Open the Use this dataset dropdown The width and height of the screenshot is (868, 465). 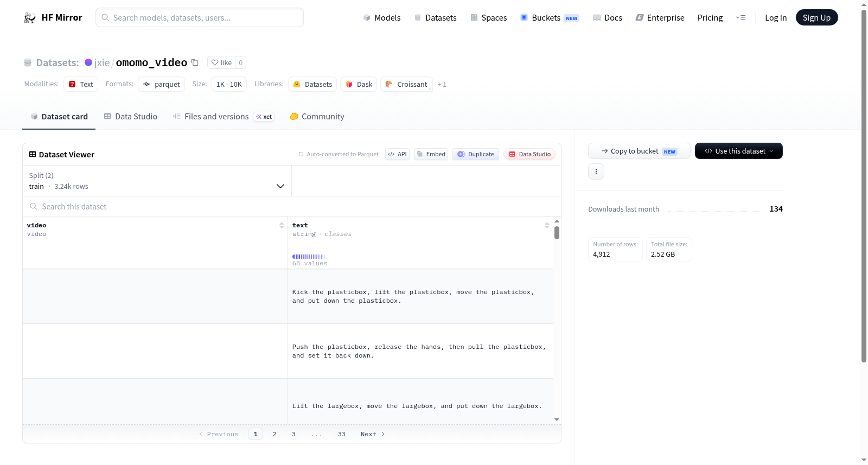tap(739, 151)
